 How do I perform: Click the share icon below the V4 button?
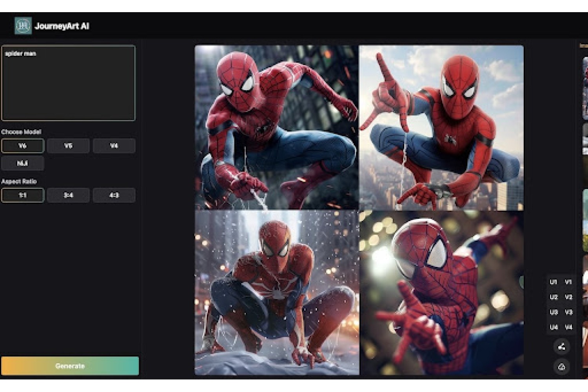[x=561, y=347]
